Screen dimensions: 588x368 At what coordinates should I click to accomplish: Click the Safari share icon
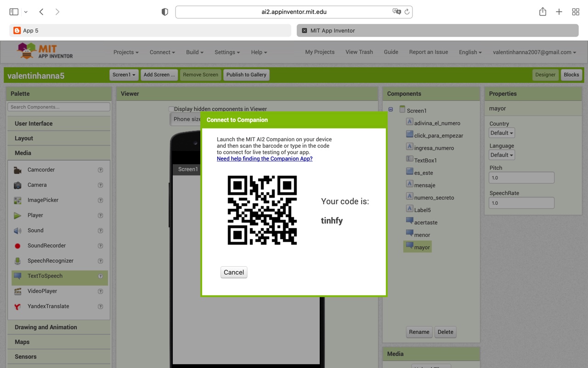(543, 12)
